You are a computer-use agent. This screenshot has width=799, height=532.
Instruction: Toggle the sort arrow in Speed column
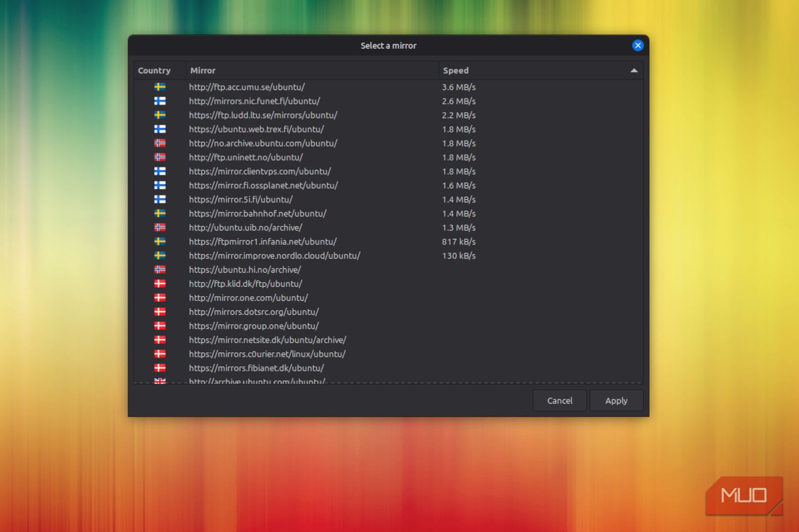pyautogui.click(x=634, y=70)
